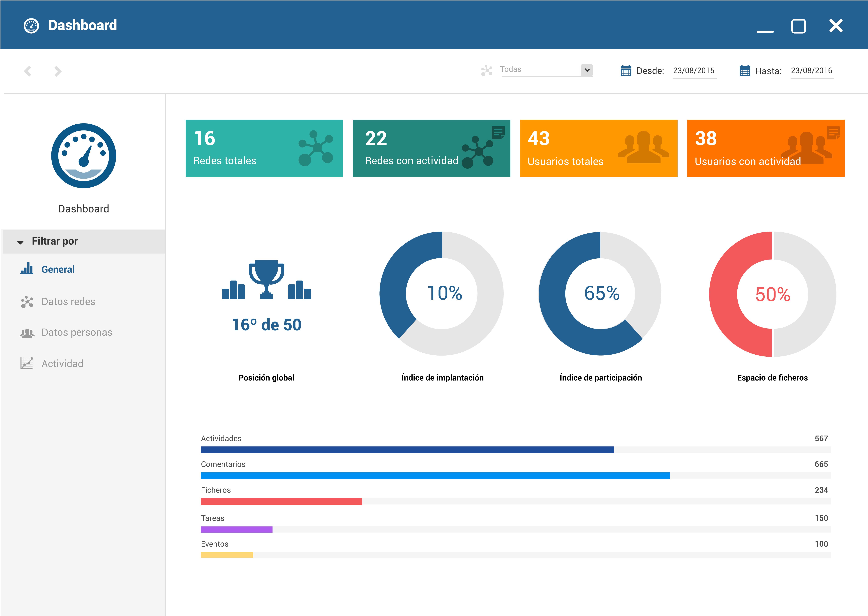The width and height of the screenshot is (868, 616).
Task: Click the Hasta date field 23/08/2016
Action: tap(812, 71)
